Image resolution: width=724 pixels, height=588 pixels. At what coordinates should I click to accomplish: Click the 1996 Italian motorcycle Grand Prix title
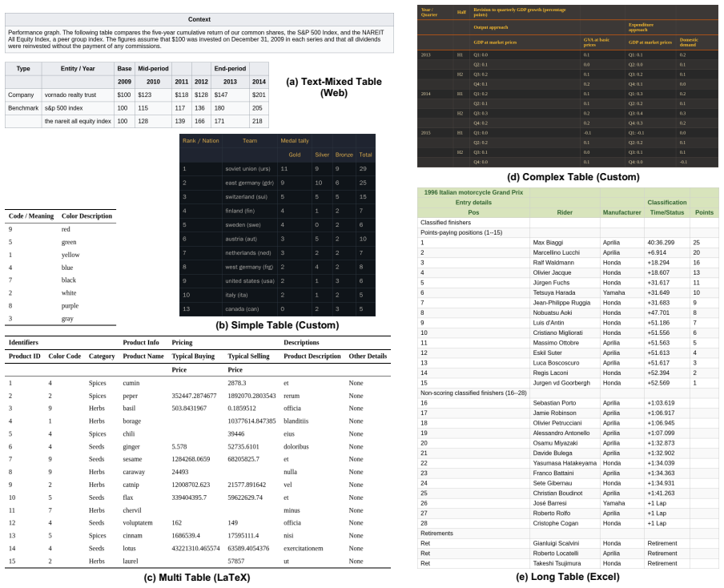point(473,192)
